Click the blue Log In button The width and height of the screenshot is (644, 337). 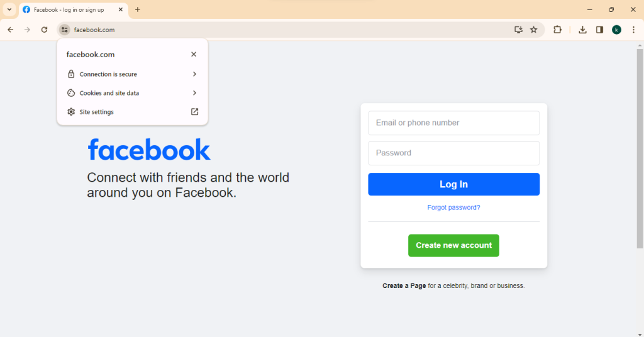453,184
